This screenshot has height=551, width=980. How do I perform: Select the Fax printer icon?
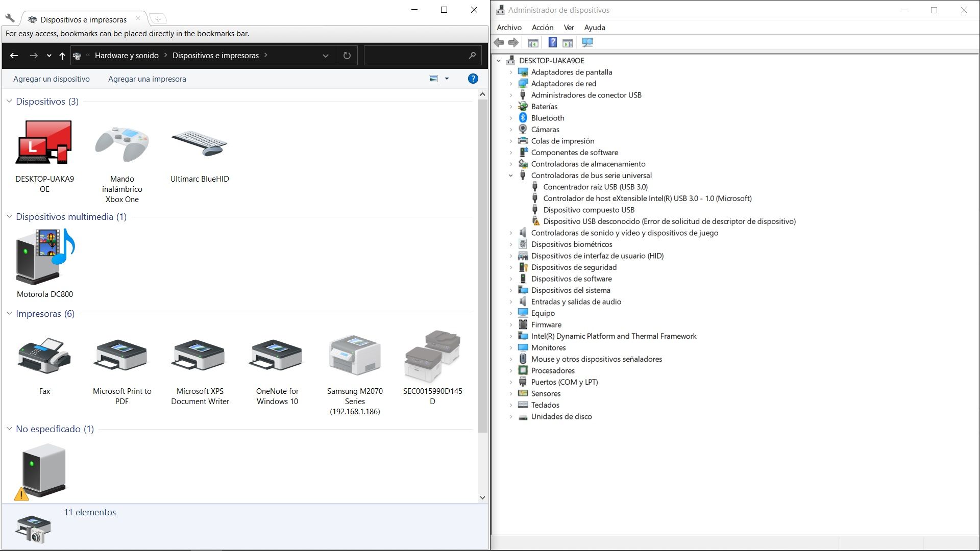point(44,355)
